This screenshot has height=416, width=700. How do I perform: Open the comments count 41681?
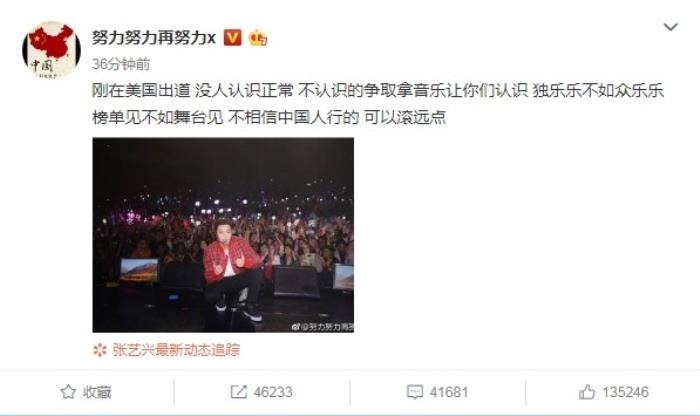point(449,392)
